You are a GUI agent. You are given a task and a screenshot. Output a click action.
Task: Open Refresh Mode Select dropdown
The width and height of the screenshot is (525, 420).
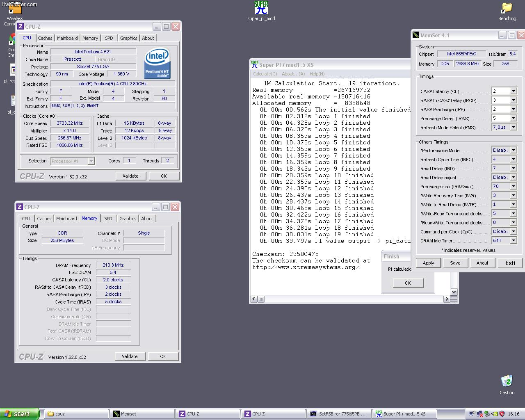point(513,127)
